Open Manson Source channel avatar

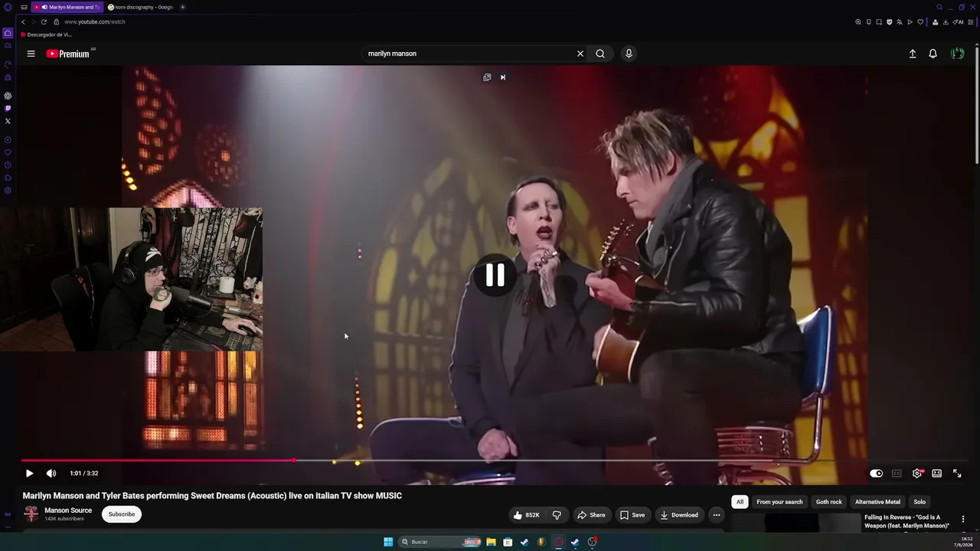(x=31, y=514)
